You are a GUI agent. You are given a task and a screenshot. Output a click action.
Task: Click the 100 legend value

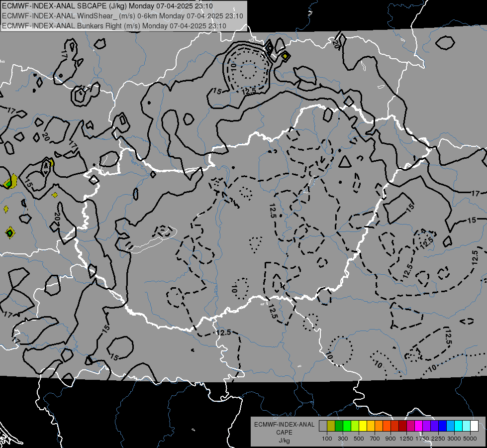327,439
